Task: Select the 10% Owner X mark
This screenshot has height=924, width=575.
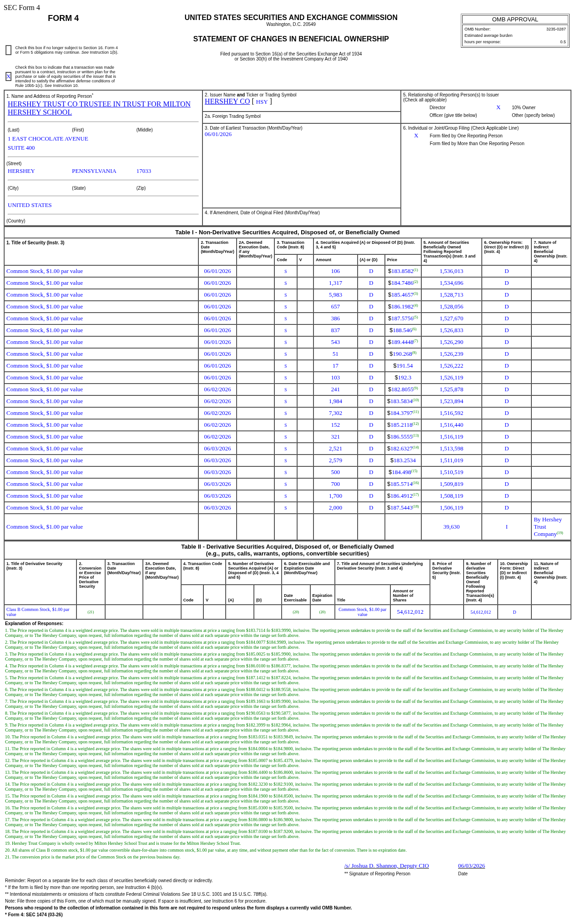Action: pos(498,107)
